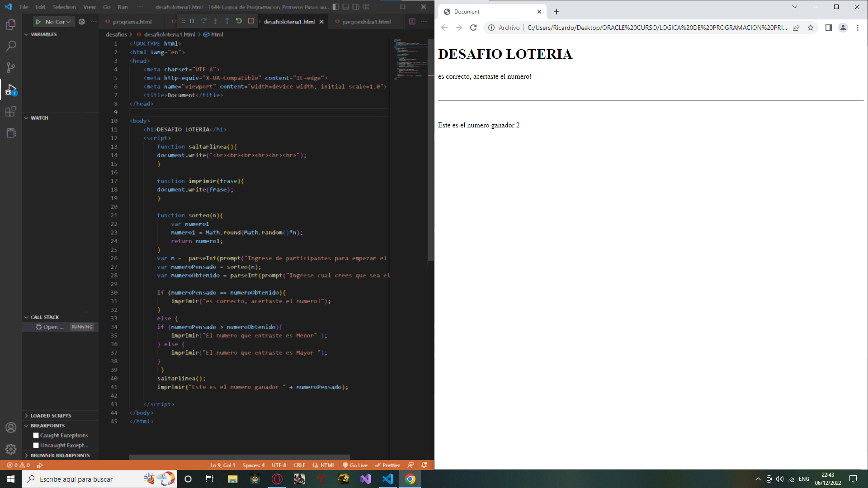This screenshot has width=868, height=488.
Task: Open Chrome side panel icon
Action: (x=829, y=28)
